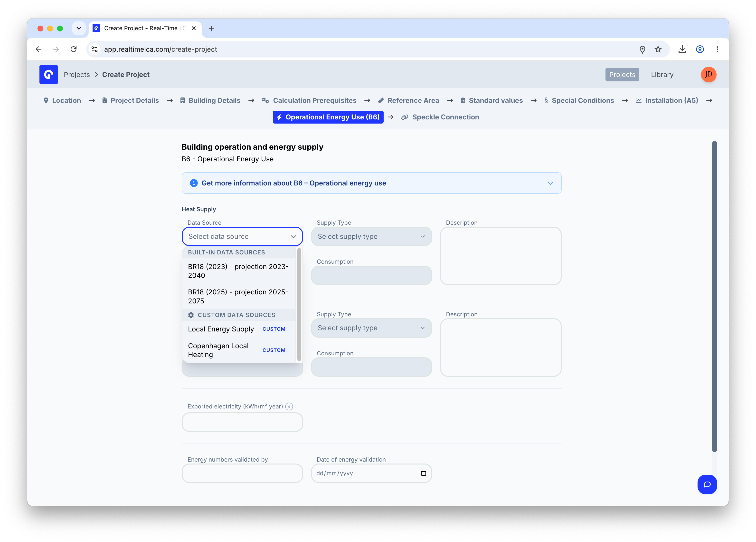The image size is (756, 542).
Task: Go to the Calculation Prerequisites step
Action: 309,100
